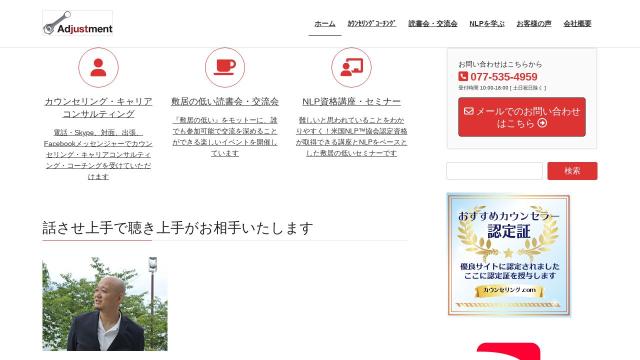Click the person icon for counseling
Image resolution: width=640 pixels, height=360 pixels.
98,67
